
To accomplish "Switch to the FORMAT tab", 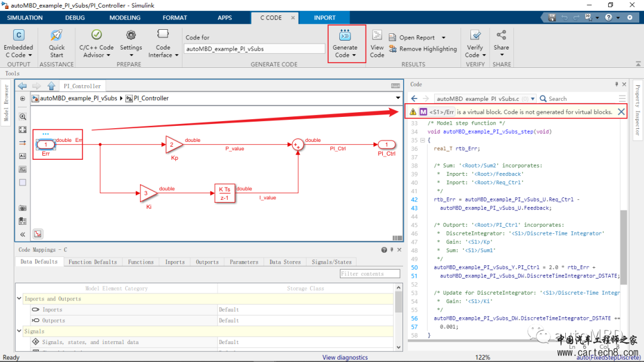I will (175, 18).
